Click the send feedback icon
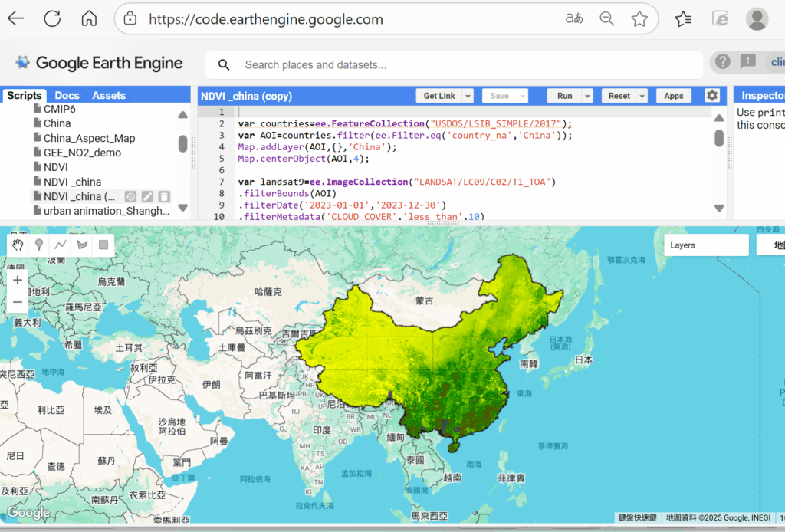The width and height of the screenshot is (785, 532). point(747,63)
